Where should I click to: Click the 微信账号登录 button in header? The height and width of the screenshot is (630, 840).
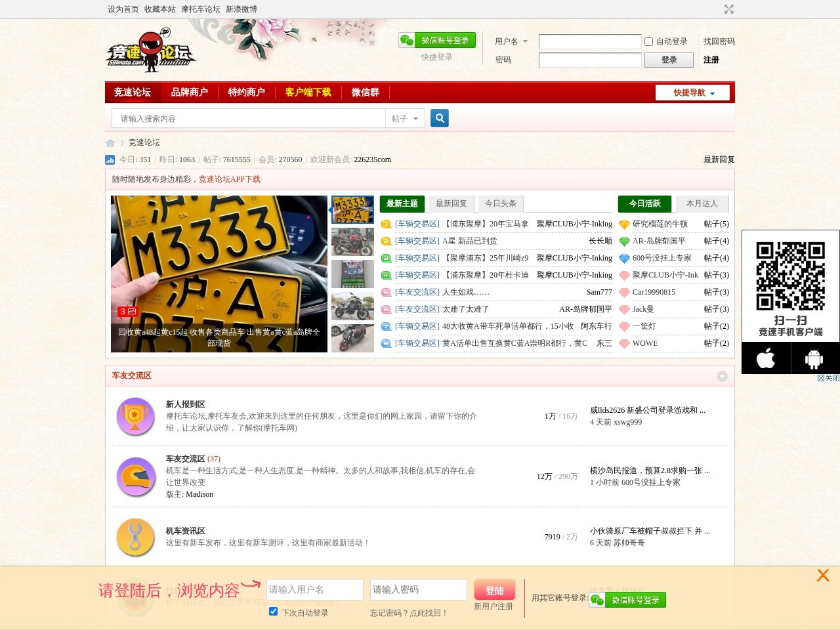(437, 41)
